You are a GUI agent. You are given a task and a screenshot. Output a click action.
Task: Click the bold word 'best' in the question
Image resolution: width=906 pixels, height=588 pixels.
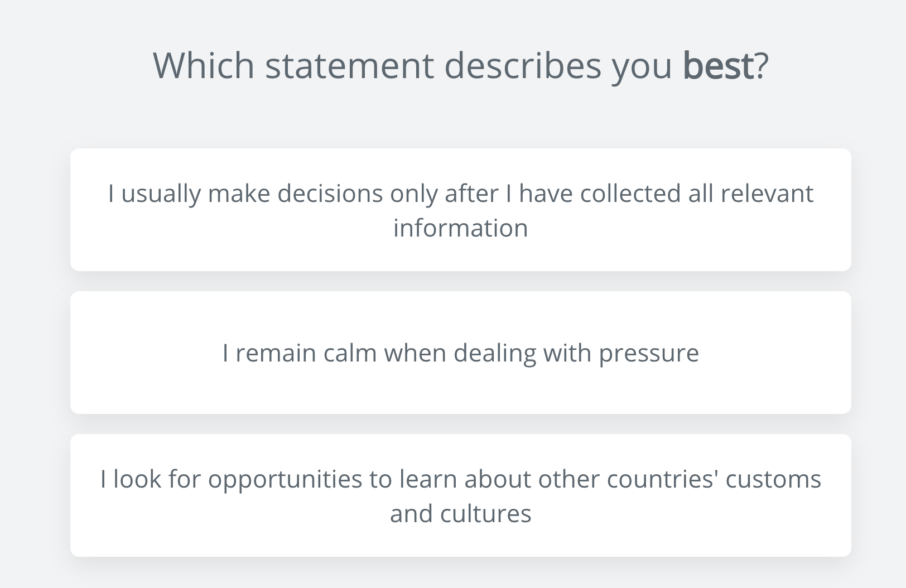click(x=718, y=65)
